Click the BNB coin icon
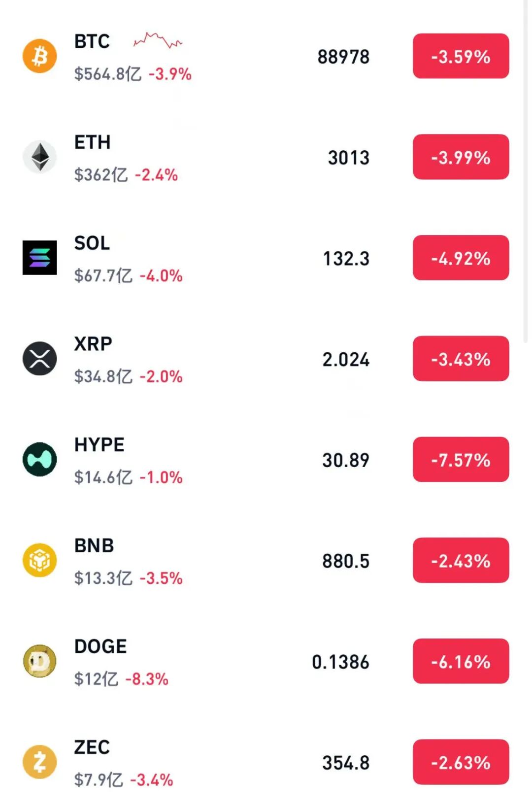The image size is (532, 810). pyautogui.click(x=40, y=560)
